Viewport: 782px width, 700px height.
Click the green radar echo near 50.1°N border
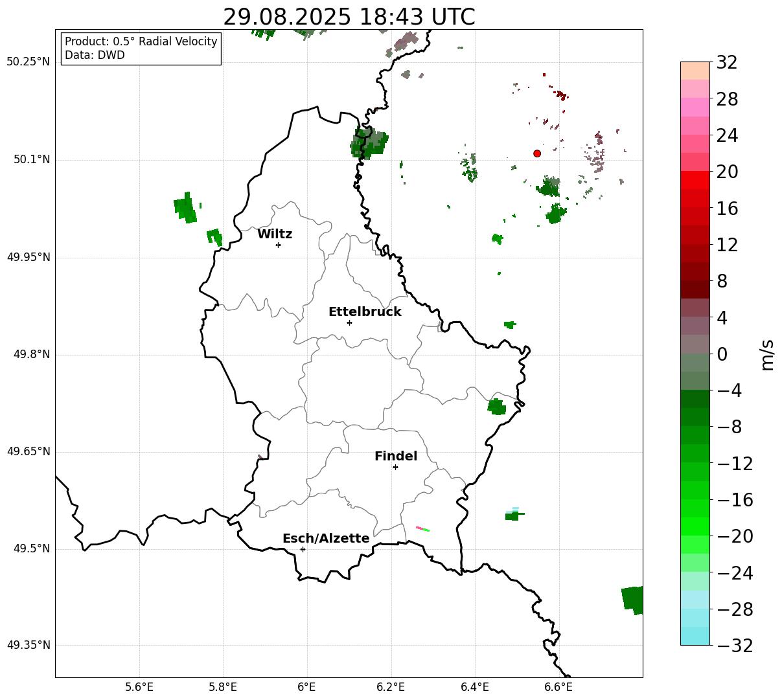pyautogui.click(x=369, y=142)
